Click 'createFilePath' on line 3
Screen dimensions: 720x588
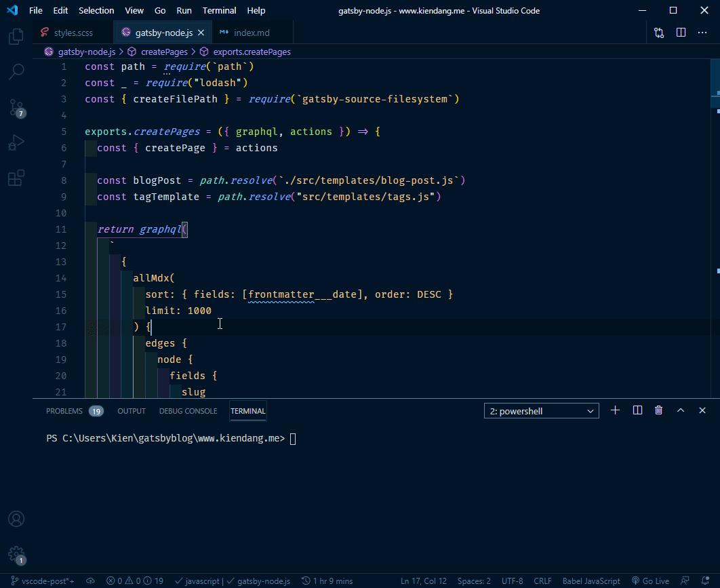pyautogui.click(x=176, y=99)
